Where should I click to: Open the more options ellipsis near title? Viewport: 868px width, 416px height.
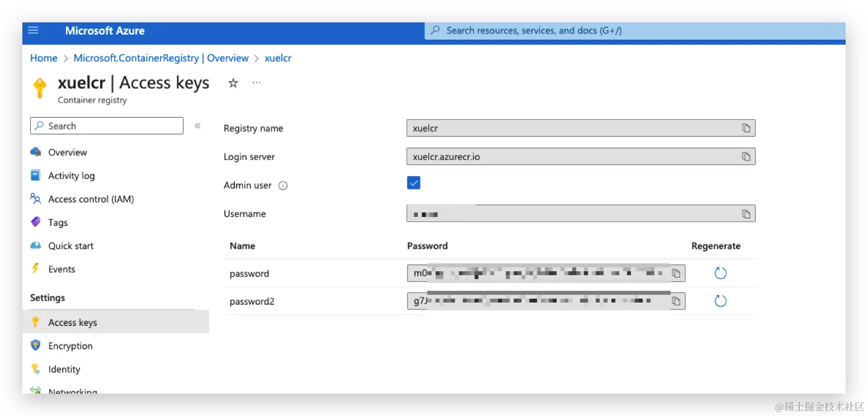(256, 83)
